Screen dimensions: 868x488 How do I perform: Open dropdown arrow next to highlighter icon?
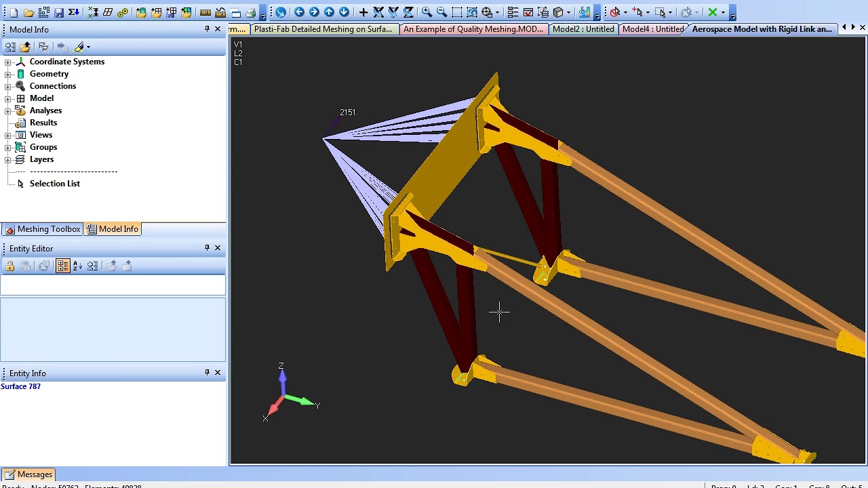tap(88, 47)
